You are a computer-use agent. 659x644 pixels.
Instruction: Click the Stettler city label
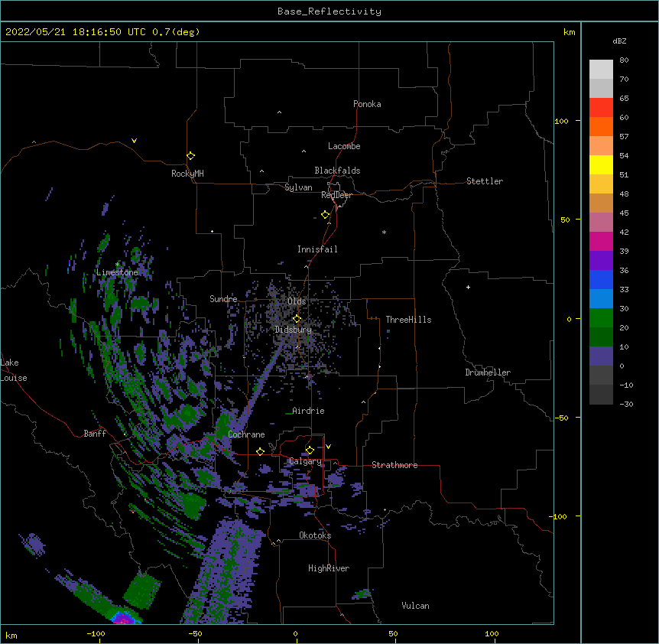[485, 181]
